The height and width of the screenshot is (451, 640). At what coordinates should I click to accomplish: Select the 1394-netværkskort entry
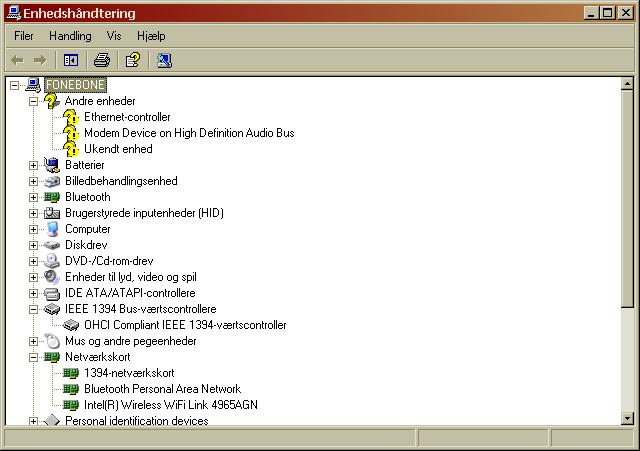coord(129,373)
